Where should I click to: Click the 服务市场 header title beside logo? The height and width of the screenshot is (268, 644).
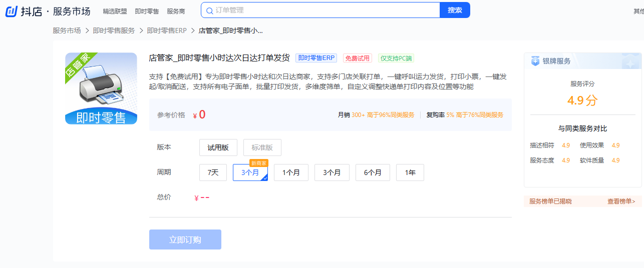coord(71,11)
